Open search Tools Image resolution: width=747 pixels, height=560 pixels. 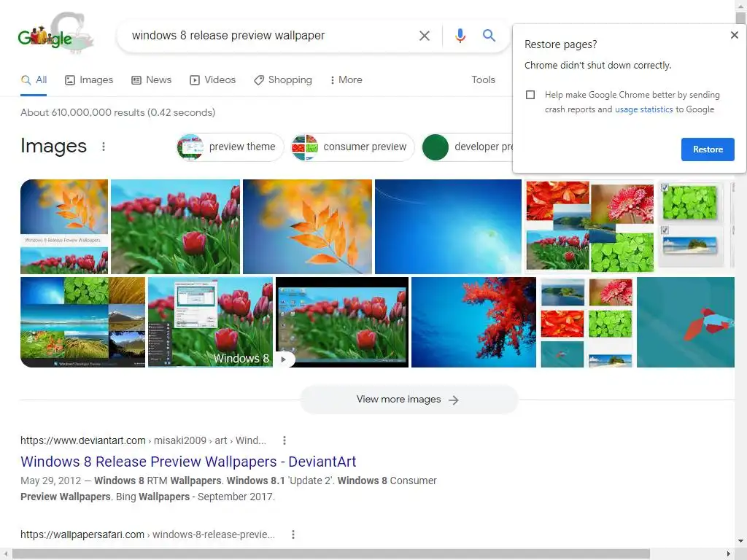click(483, 80)
